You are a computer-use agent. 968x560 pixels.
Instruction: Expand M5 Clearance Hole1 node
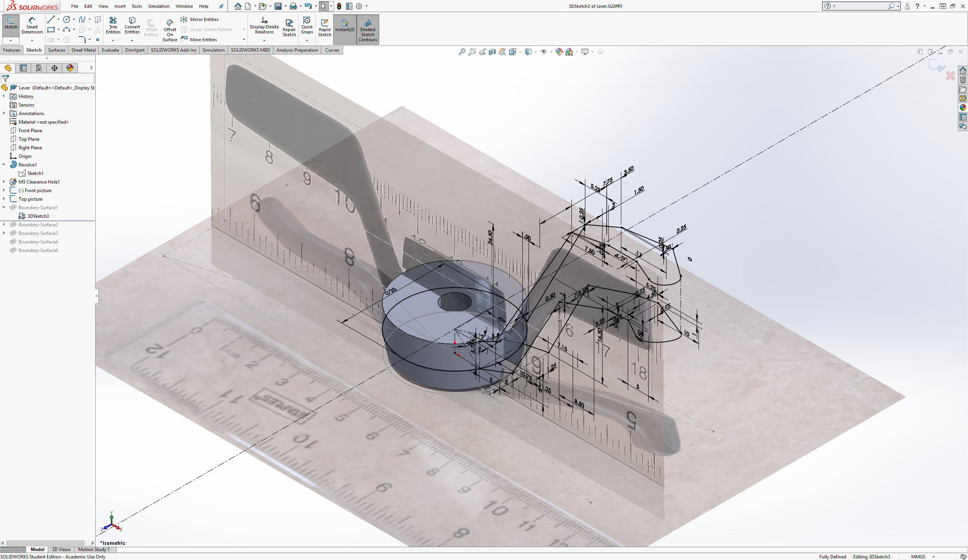tap(4, 182)
